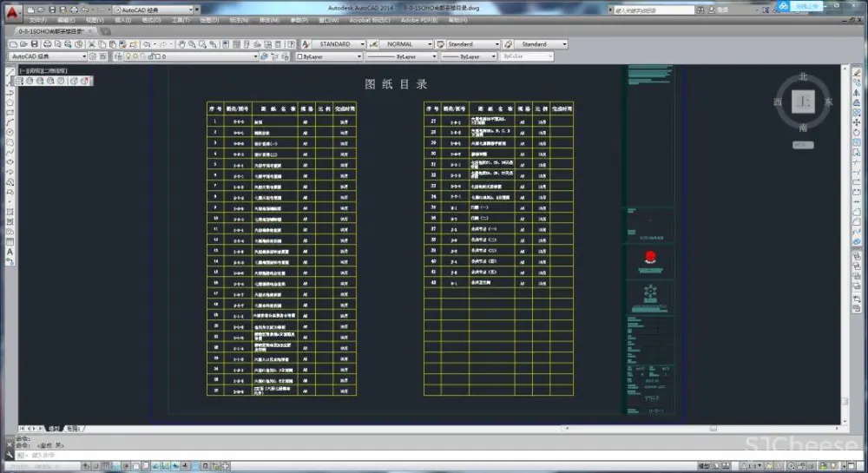Select the multiline text 'A' tool
This screenshot has width=868, height=473.
(10, 252)
